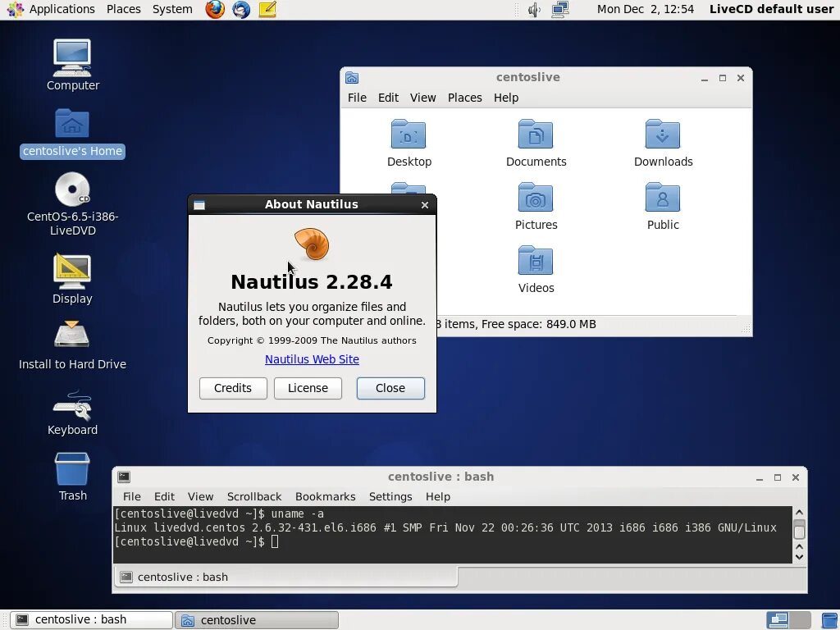The width and height of the screenshot is (840, 630).
Task: Close the About Nautilus dialog with X
Action: 424,205
